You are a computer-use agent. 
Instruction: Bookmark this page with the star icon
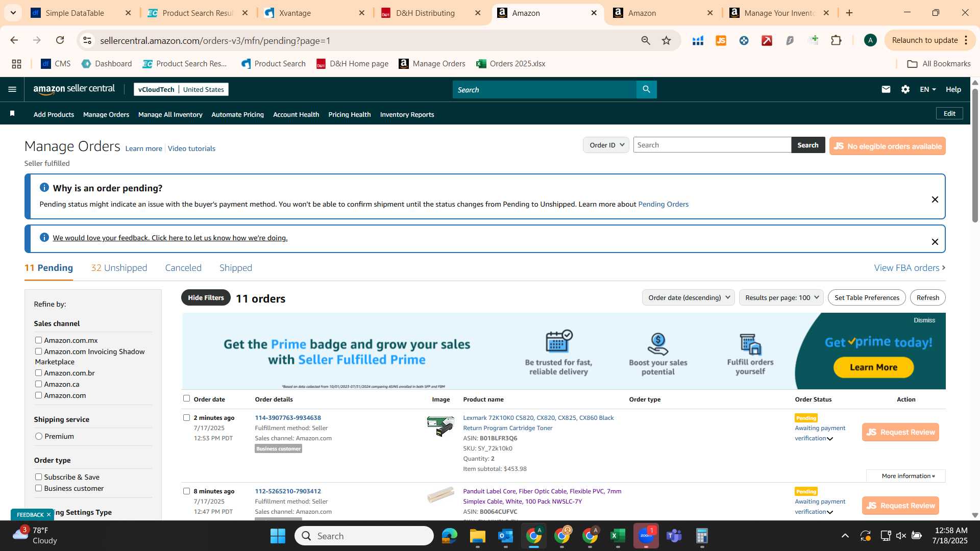coord(666,40)
